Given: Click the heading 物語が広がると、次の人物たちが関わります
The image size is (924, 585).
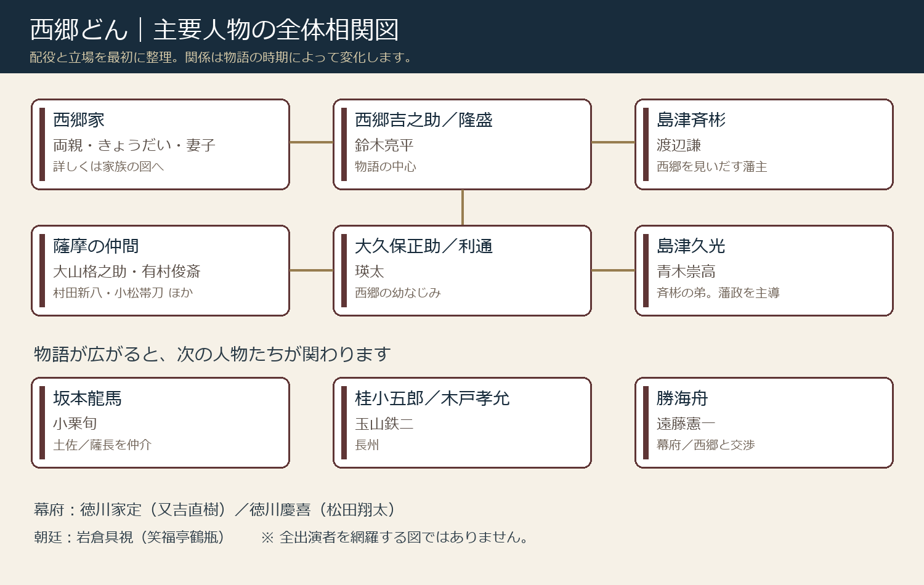Looking at the screenshot, I should click(213, 354).
